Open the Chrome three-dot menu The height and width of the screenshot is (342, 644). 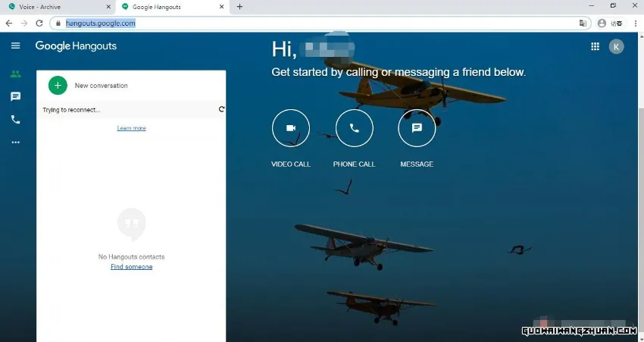click(636, 24)
